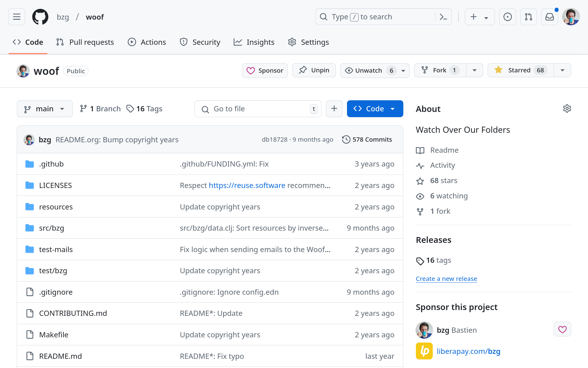Expand the main branch dropdown
Screen dimensions: 588x368
pos(44,109)
